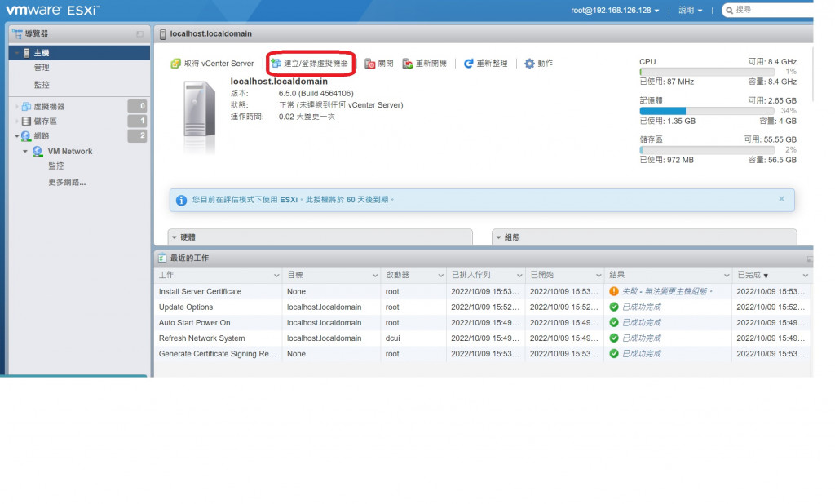Image resolution: width=835 pixels, height=504 pixels.
Task: Click the 關閉 shutdown host button
Action: 378,64
